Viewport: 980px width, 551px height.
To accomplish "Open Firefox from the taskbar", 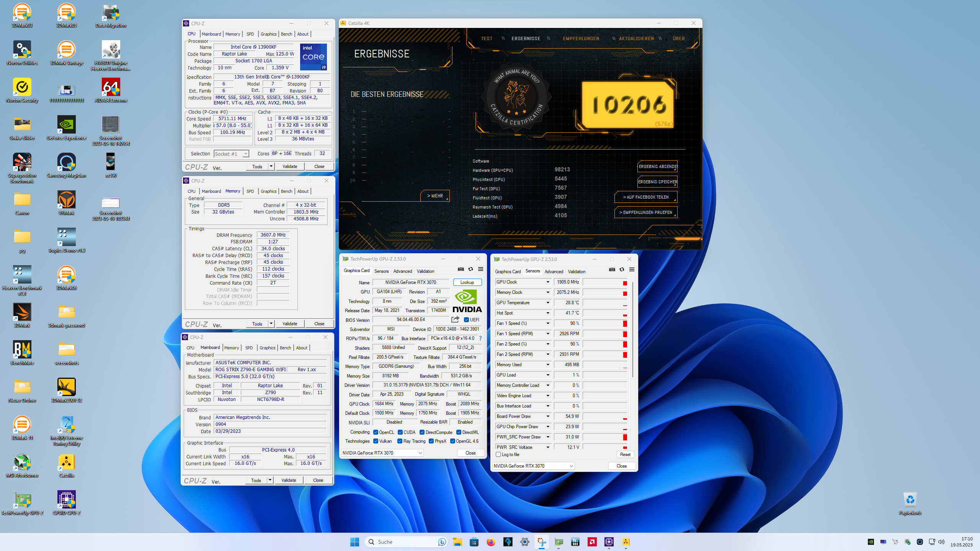I will click(491, 542).
